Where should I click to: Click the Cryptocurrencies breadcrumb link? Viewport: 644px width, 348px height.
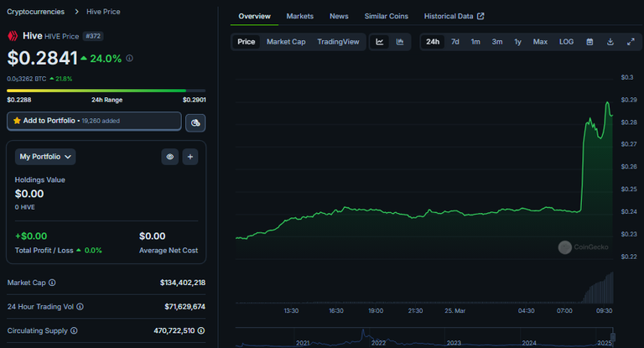click(36, 12)
